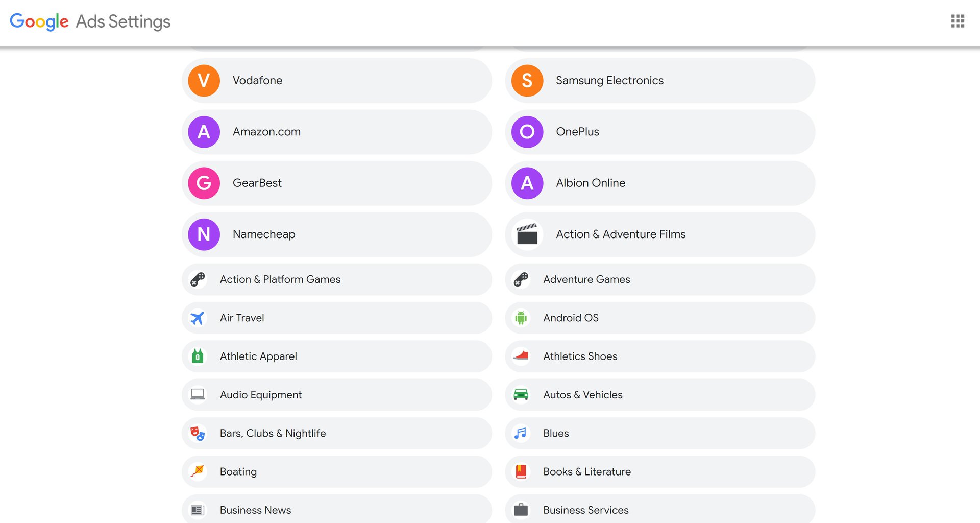This screenshot has width=980, height=523.
Task: Select the Audio Equipment interest chip
Action: [x=337, y=395]
